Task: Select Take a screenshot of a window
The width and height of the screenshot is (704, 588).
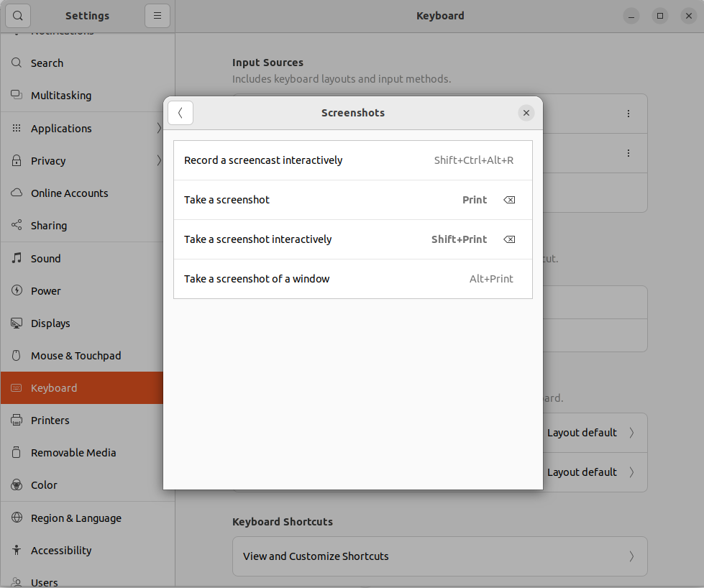Action: coord(353,279)
